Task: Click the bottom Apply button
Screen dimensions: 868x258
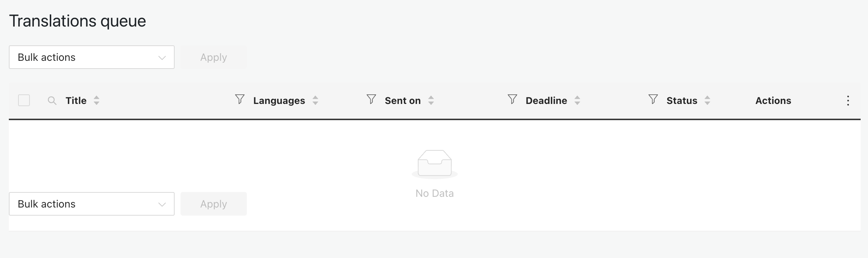Action: 214,204
